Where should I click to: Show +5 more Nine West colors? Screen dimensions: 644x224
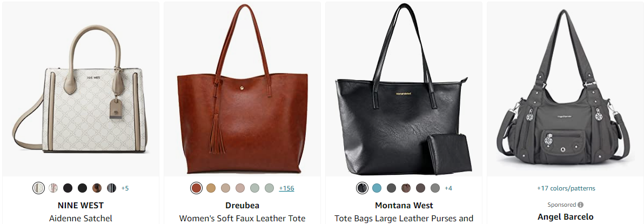coord(125,188)
